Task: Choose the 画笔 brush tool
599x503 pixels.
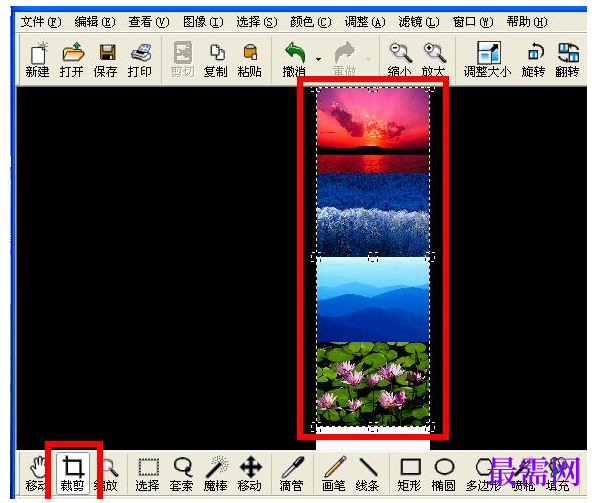Action: [333, 474]
